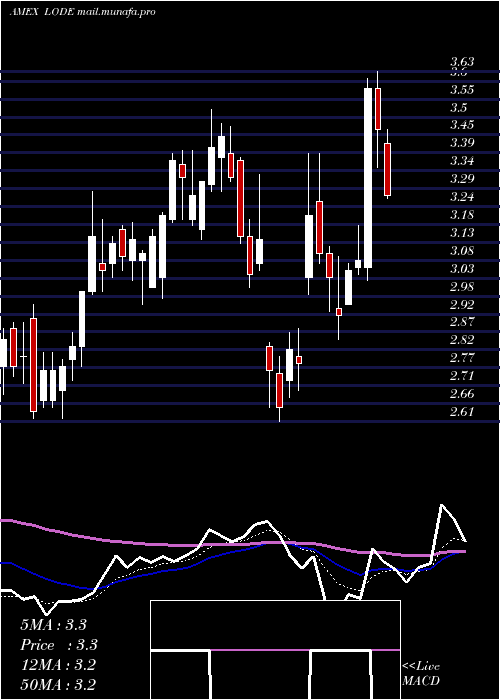Select the 2.98 price axis label
The image size is (500, 700).
[x=462, y=286]
